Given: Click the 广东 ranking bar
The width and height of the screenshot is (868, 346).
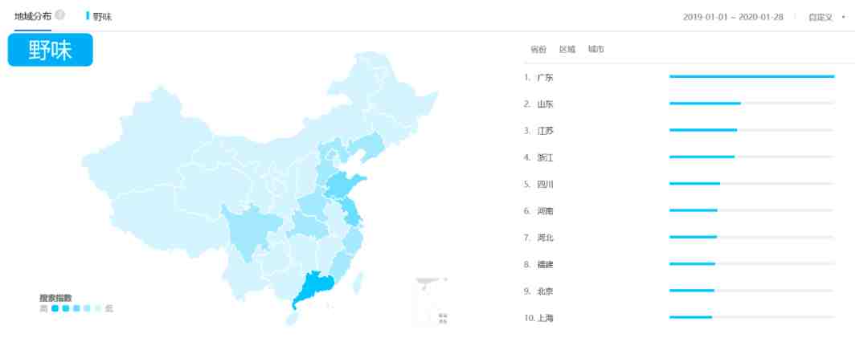Looking at the screenshot, I should click(751, 76).
